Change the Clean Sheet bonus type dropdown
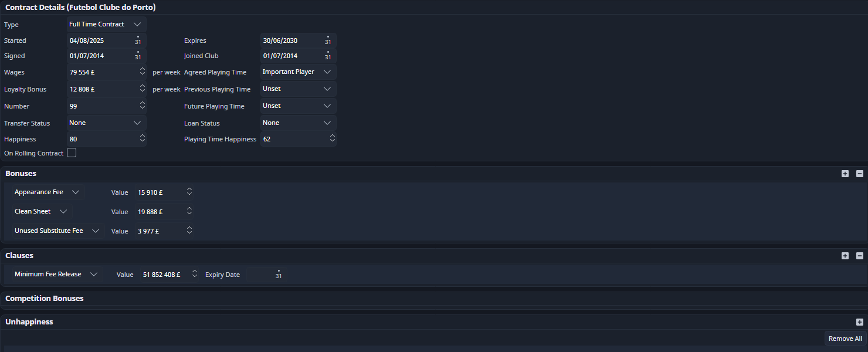The height and width of the screenshot is (352, 868). click(x=42, y=212)
